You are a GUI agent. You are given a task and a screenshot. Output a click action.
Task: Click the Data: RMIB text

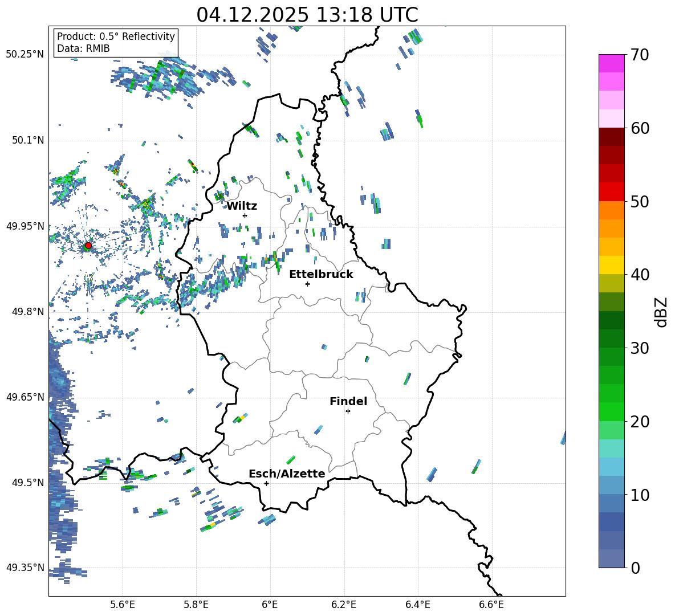pyautogui.click(x=83, y=48)
